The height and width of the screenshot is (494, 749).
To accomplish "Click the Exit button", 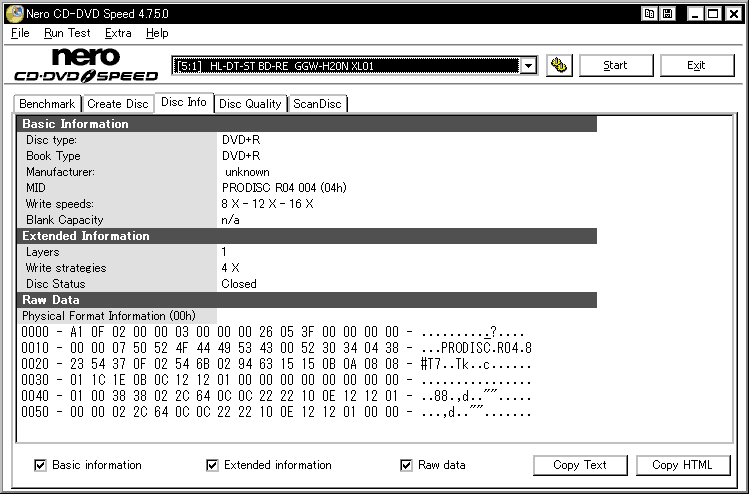I will (x=696, y=65).
